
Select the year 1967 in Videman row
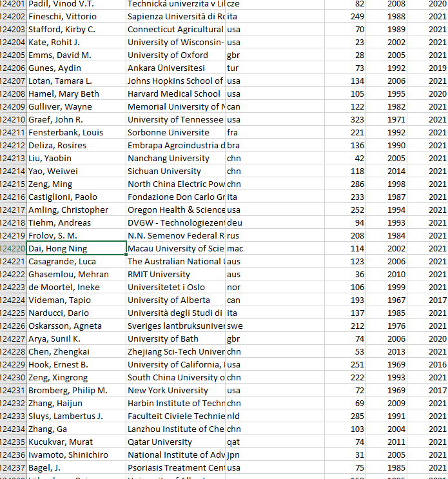click(x=386, y=300)
